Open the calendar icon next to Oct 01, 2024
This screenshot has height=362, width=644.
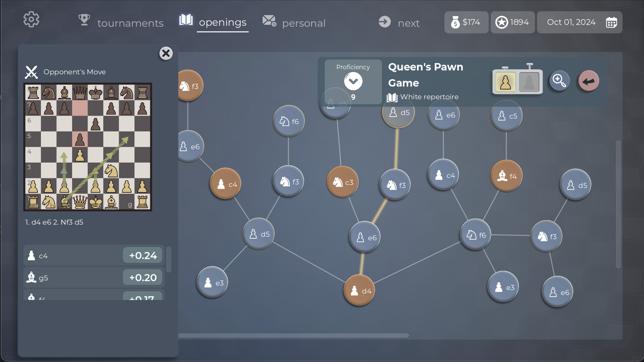pos(611,22)
